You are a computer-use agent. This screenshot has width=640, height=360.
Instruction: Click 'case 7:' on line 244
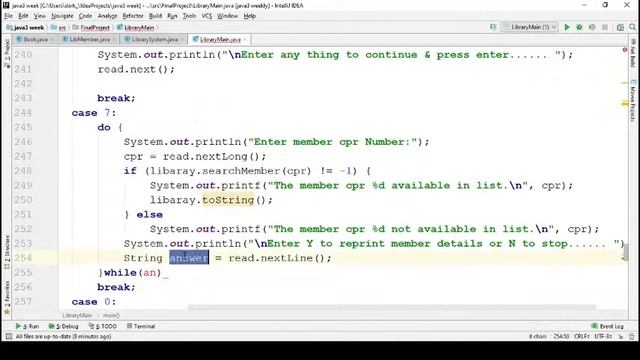pyautogui.click(x=94, y=113)
